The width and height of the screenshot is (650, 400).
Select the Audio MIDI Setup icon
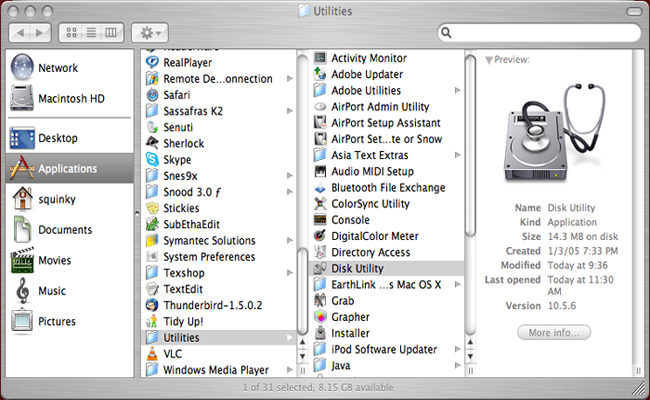pos(320,171)
